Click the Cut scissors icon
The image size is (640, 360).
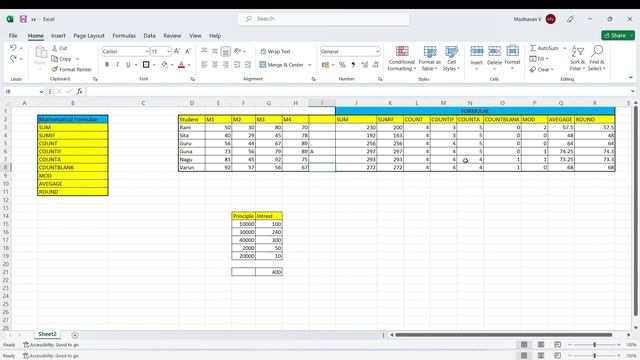(55, 48)
